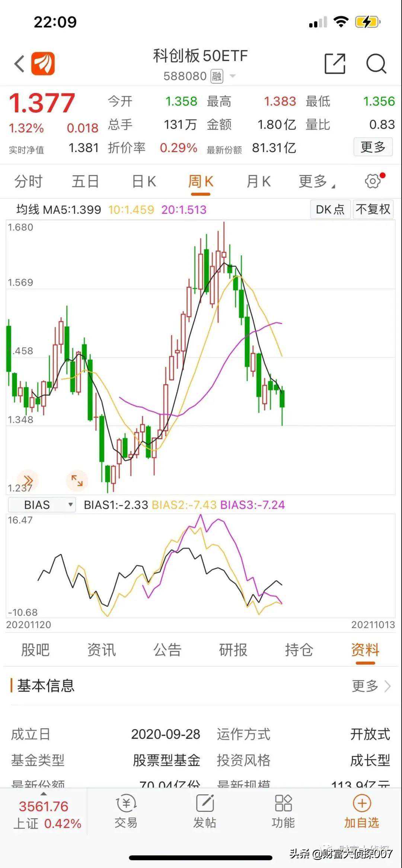
Task: Toggle the DK点 indicator button
Action: (x=330, y=209)
